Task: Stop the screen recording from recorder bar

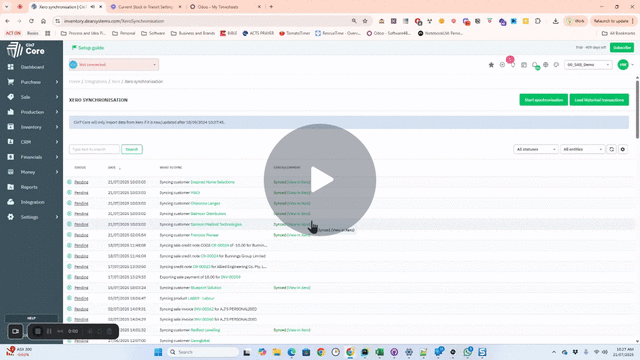Action: click(x=38, y=331)
